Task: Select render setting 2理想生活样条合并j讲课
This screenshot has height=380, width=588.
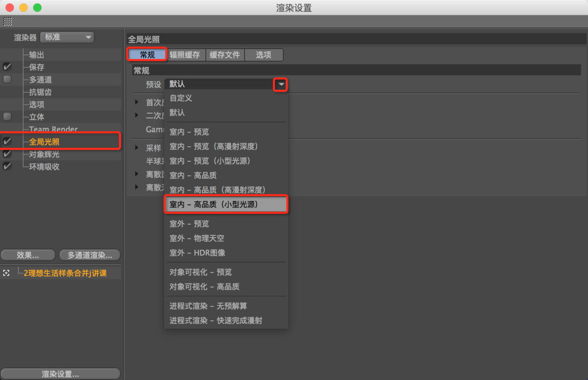Action: [x=65, y=273]
